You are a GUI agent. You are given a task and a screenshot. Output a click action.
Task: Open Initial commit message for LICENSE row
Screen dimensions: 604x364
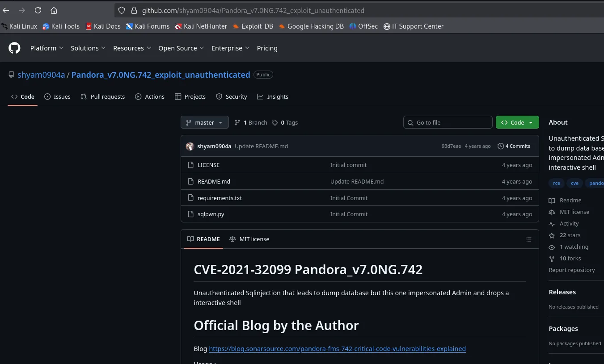pos(348,165)
